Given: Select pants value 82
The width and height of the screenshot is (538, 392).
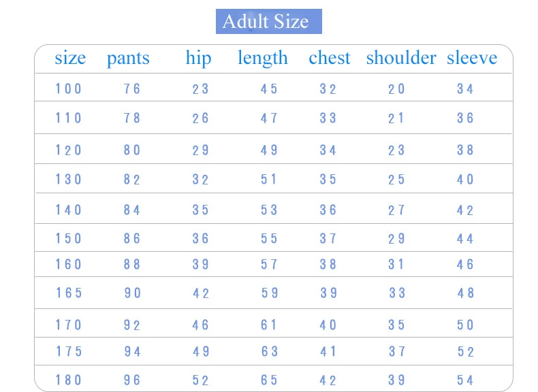Looking at the screenshot, I should click(132, 180).
